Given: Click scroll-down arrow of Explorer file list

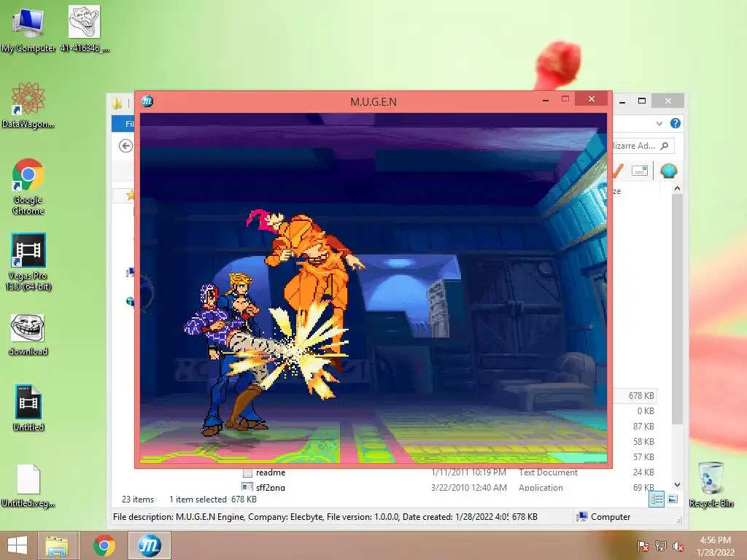Looking at the screenshot, I should click(x=677, y=484).
